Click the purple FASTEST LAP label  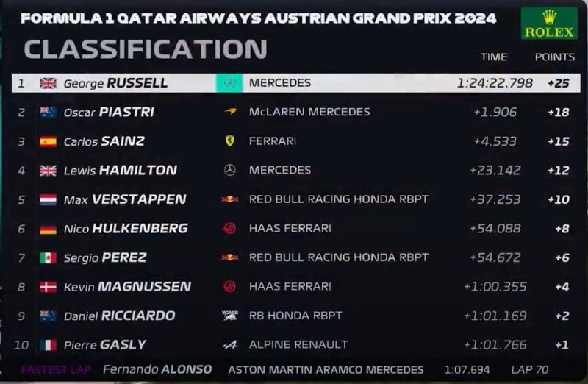pyautogui.click(x=56, y=370)
